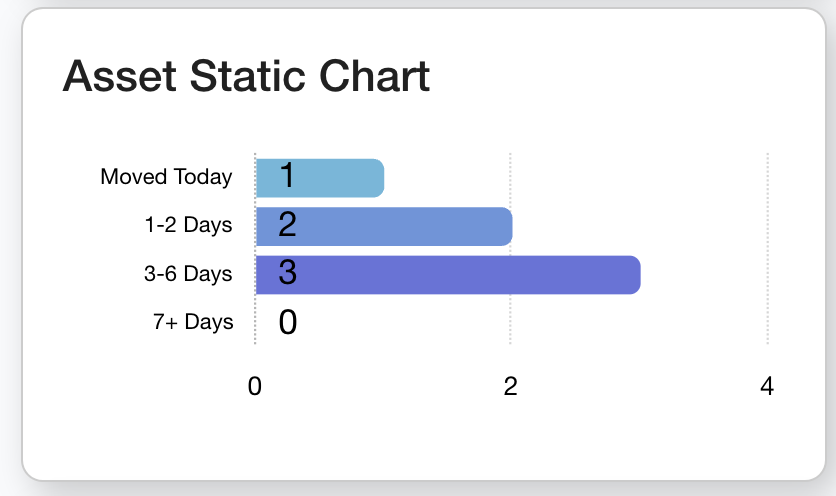Click the x-axis tick label 4
The image size is (836, 496).
point(767,387)
